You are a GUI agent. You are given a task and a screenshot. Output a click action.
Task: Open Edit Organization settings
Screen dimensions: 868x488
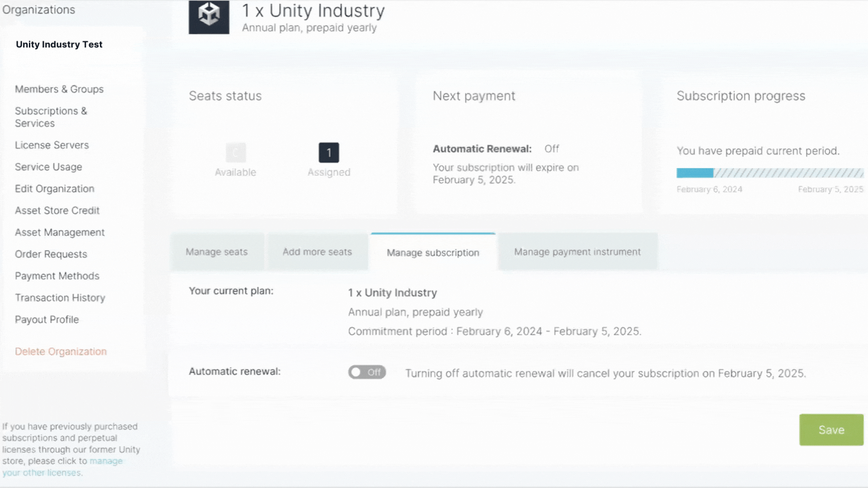[x=54, y=188]
